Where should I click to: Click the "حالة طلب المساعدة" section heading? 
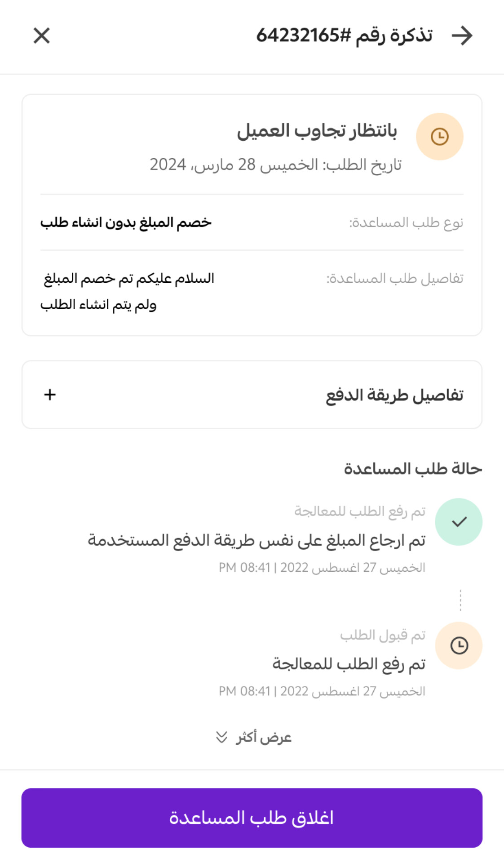tap(413, 469)
